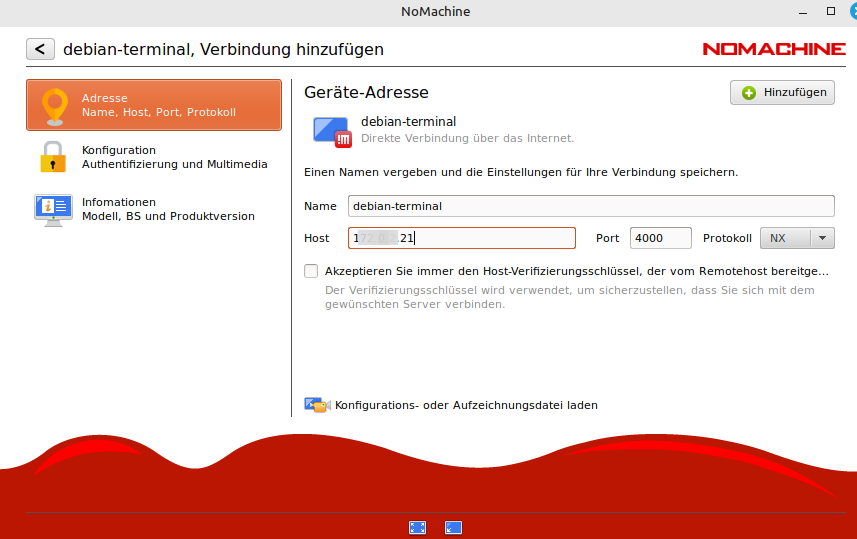Enter fullscreen mode via bottom icon
This screenshot has width=857, height=539.
[x=418, y=528]
